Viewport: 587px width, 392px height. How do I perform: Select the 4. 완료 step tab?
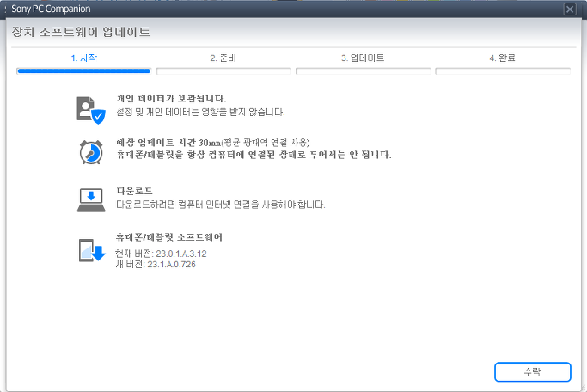[503, 58]
